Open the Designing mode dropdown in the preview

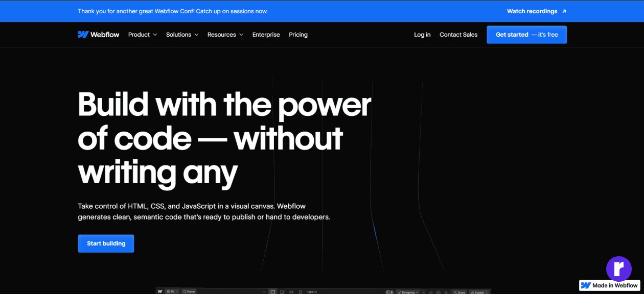click(x=408, y=292)
